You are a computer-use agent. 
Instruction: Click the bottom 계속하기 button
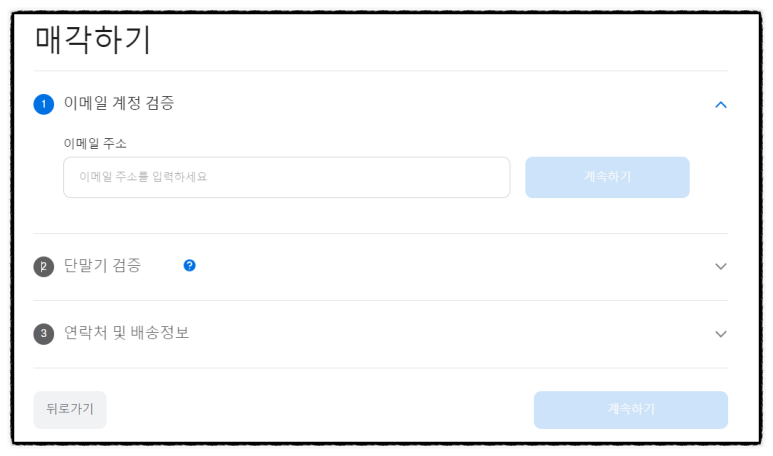[631, 410]
